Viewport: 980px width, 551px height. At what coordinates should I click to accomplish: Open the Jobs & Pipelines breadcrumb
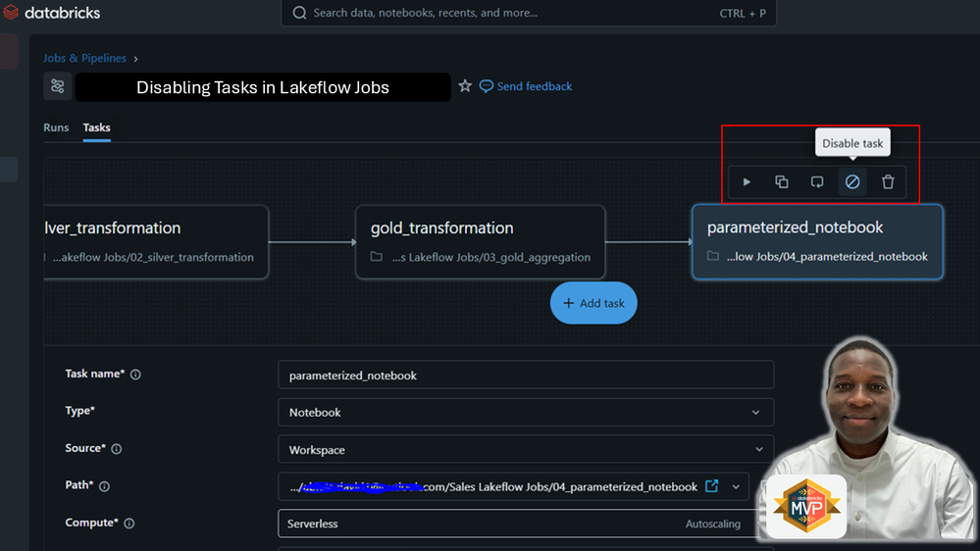click(84, 58)
